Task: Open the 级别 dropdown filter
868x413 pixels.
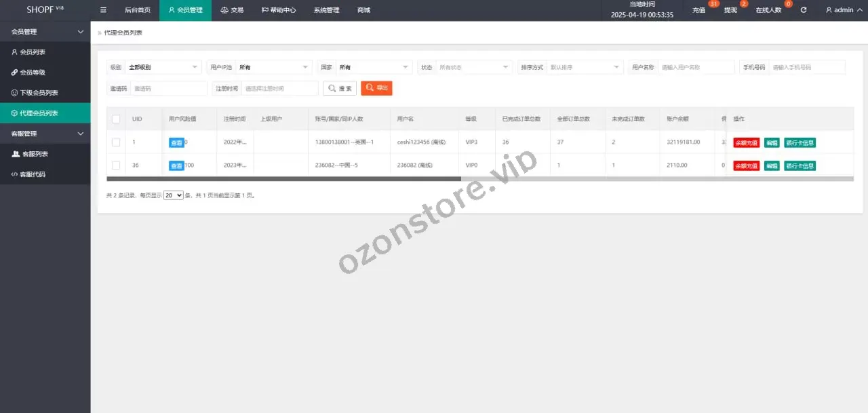Action: 163,67
